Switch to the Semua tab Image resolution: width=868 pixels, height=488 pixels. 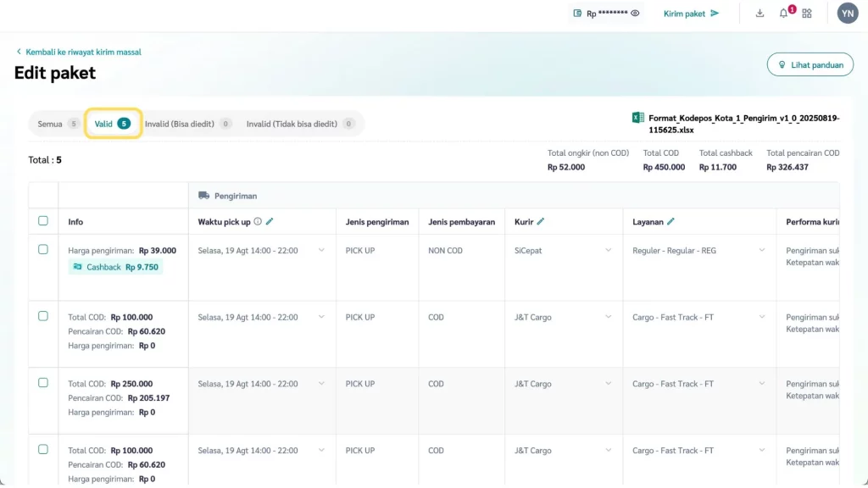[x=58, y=124]
